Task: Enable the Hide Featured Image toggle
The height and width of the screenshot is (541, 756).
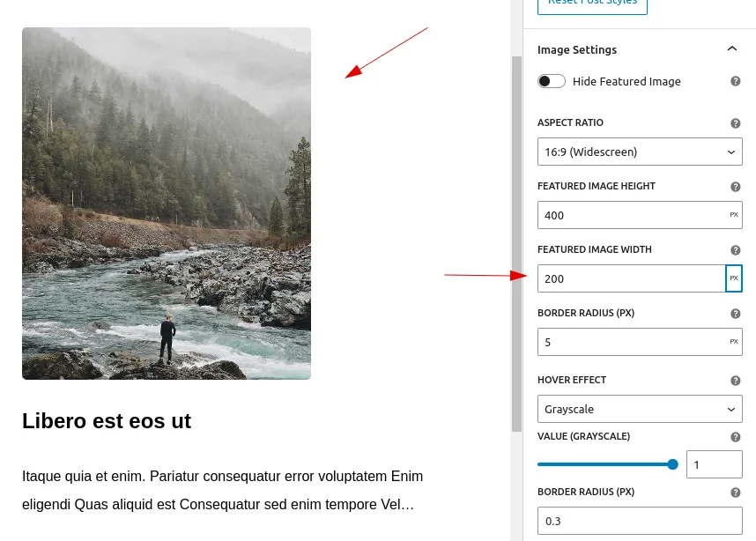Action: coord(552,80)
